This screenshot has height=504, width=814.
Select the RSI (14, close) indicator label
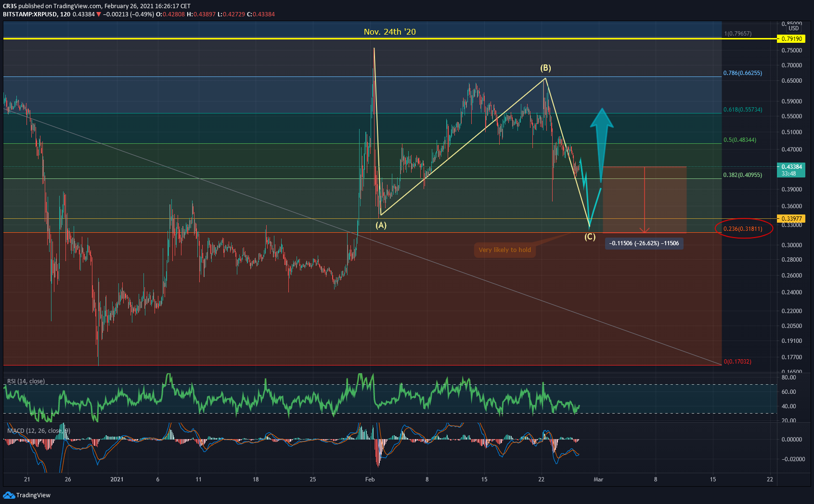click(26, 381)
